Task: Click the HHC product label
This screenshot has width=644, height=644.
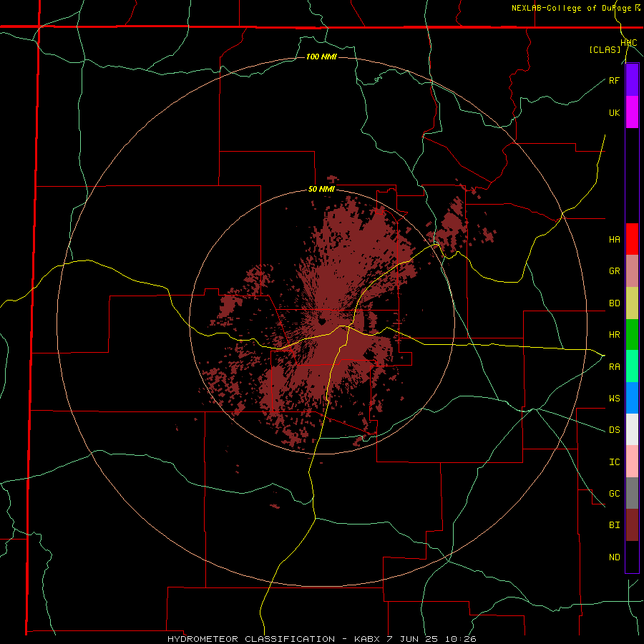Action: [629, 43]
